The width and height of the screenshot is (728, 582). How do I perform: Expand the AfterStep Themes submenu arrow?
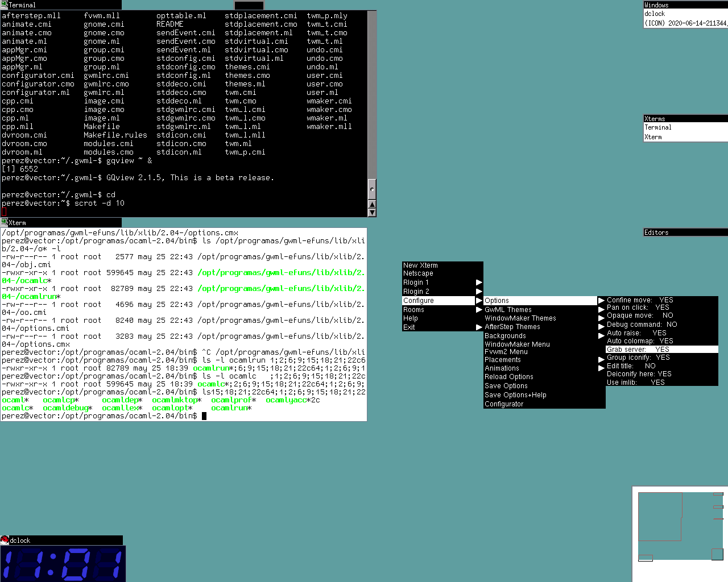[x=601, y=327]
